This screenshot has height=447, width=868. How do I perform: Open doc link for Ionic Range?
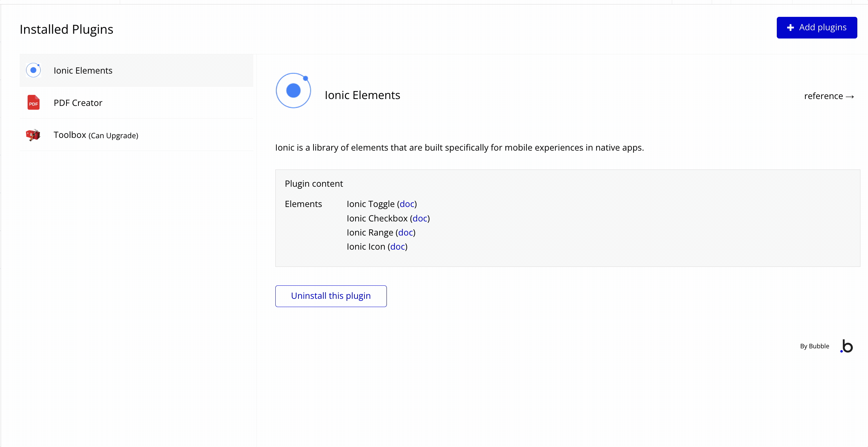click(405, 232)
